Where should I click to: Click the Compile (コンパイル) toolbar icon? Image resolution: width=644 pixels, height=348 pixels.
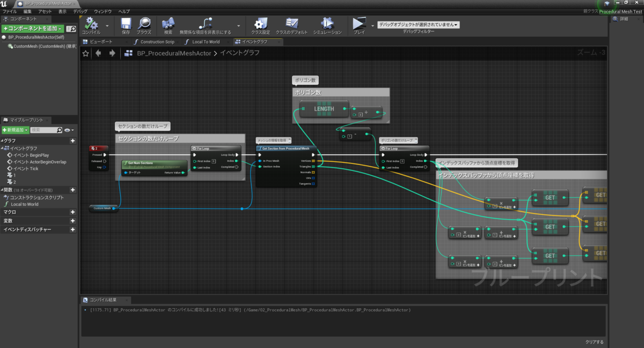tap(91, 24)
